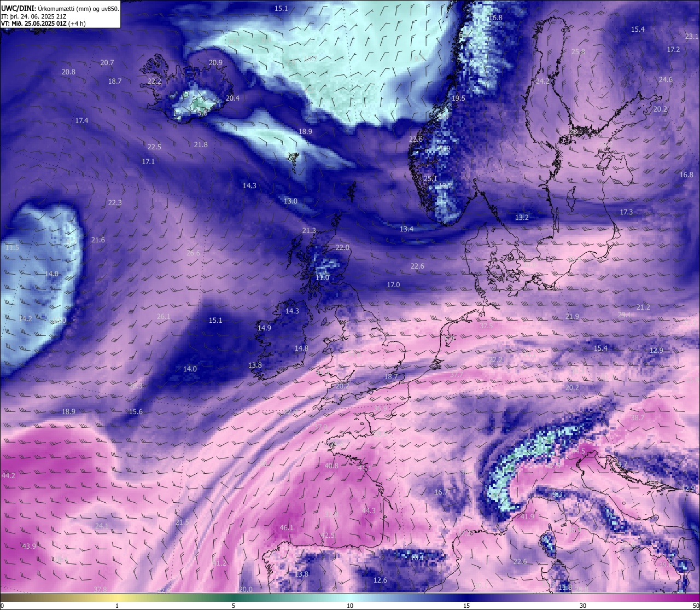
Task: Click the VT valid time line 25.06.2025 01Z
Action: (x=43, y=24)
